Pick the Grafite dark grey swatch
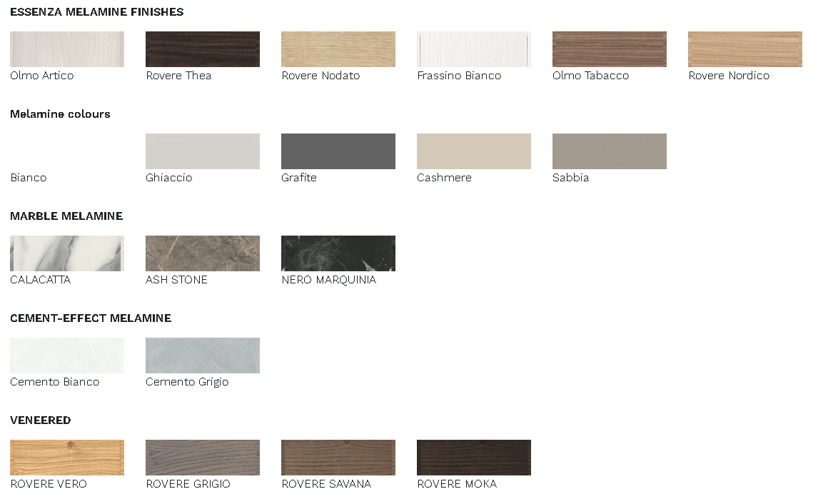828x504 pixels. pos(338,151)
